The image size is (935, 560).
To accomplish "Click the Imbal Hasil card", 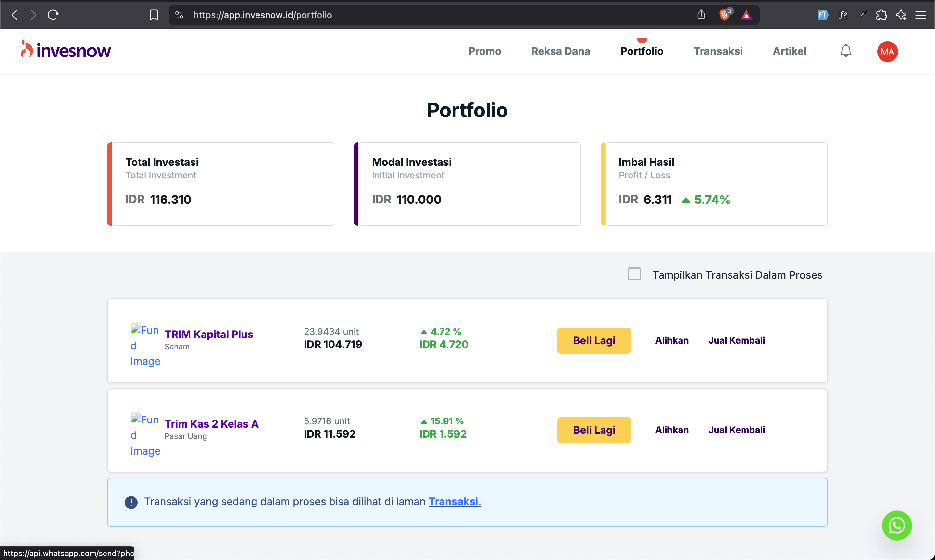I will 714,184.
